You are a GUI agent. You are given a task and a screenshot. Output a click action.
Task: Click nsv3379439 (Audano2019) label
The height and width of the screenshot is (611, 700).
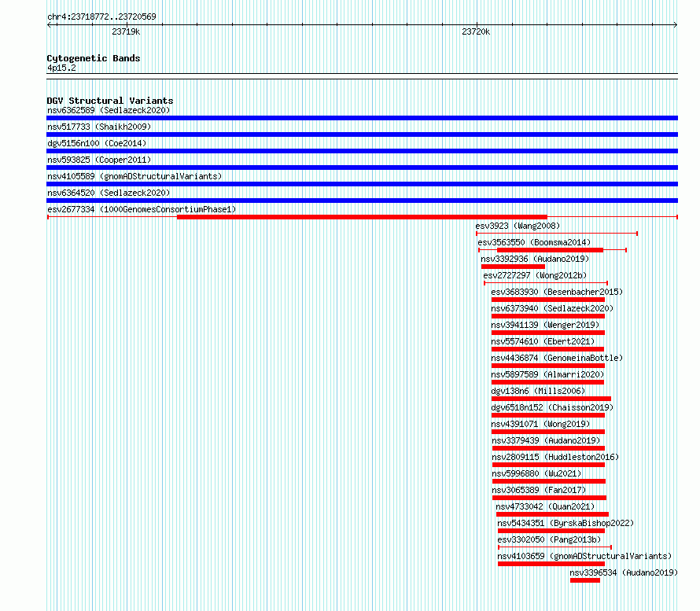point(546,440)
